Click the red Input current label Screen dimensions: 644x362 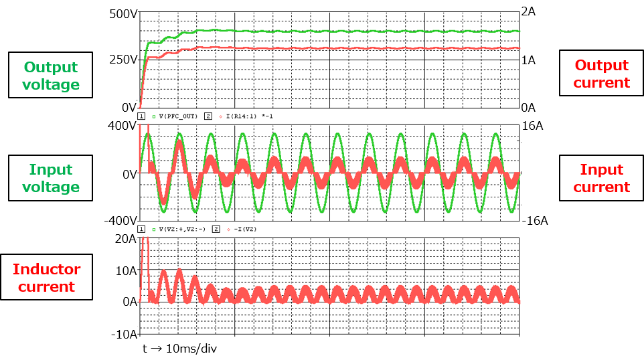(x=601, y=178)
